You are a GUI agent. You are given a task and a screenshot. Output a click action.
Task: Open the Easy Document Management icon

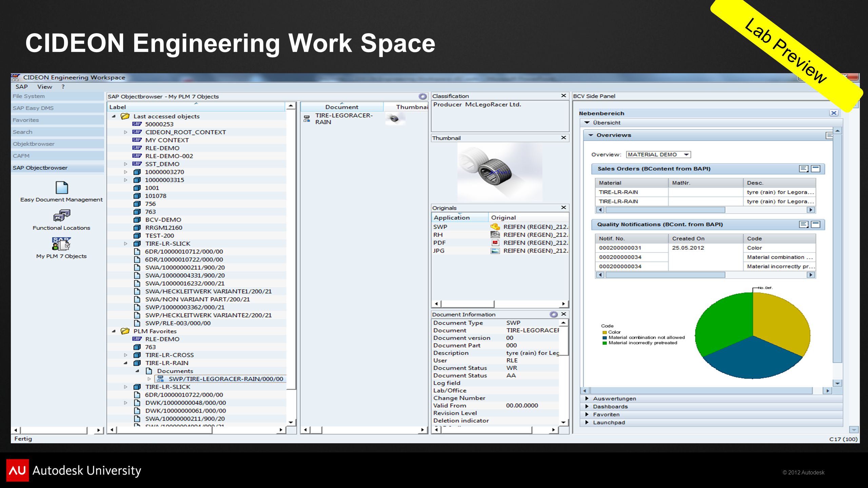(62, 187)
